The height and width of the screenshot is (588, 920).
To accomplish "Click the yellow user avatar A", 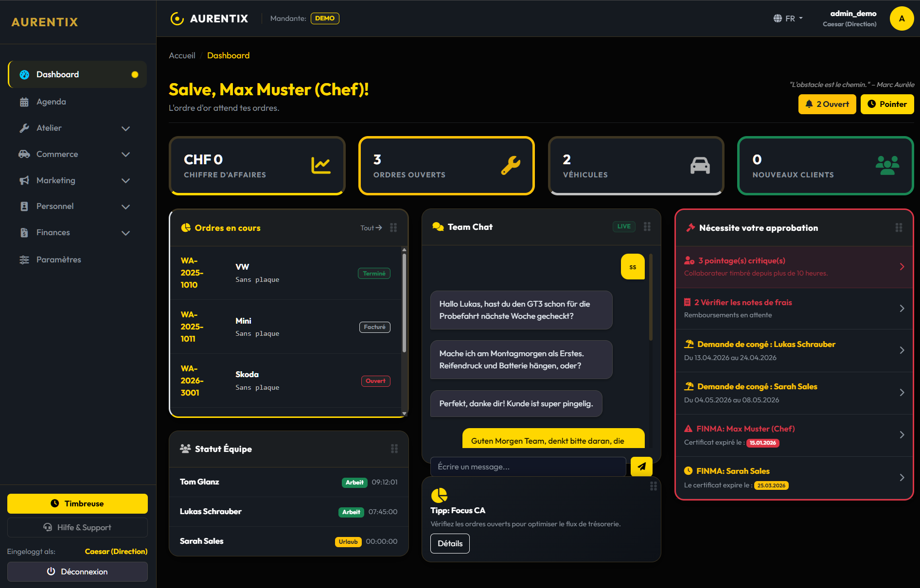I will click(x=902, y=18).
